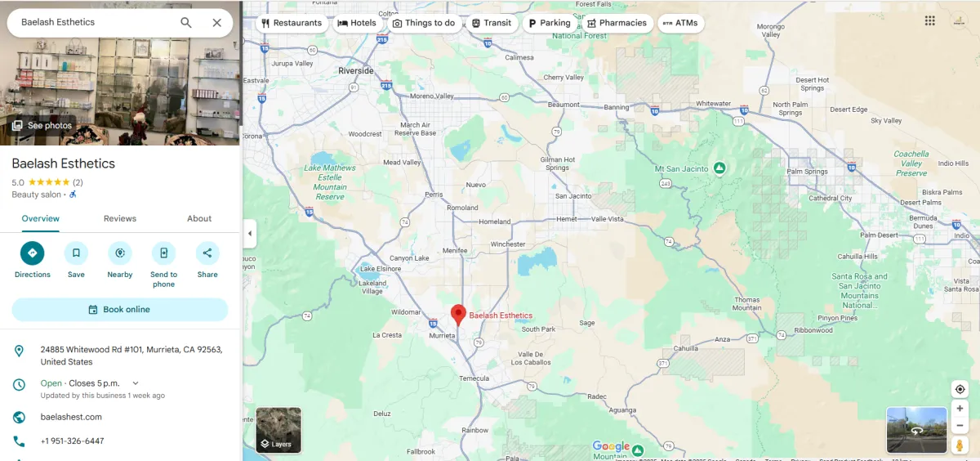Select Things to do chip
The width and height of the screenshot is (980, 461).
pyautogui.click(x=424, y=23)
